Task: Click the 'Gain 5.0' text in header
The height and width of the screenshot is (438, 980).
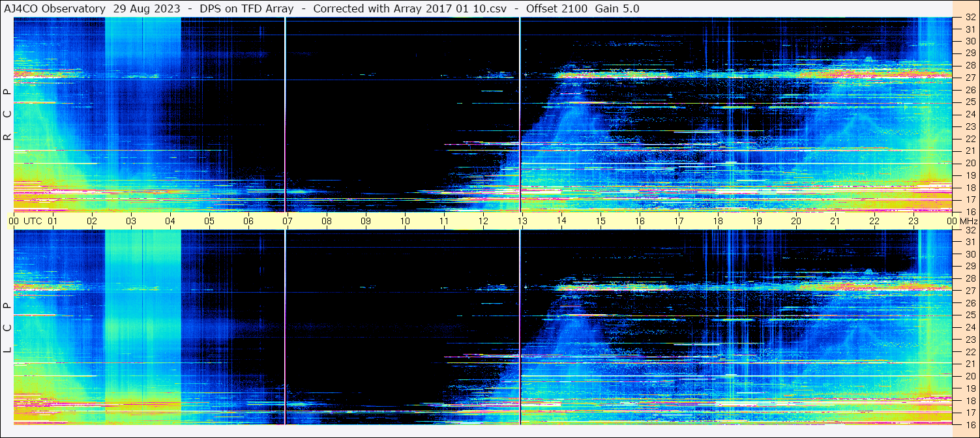Action: tap(617, 8)
